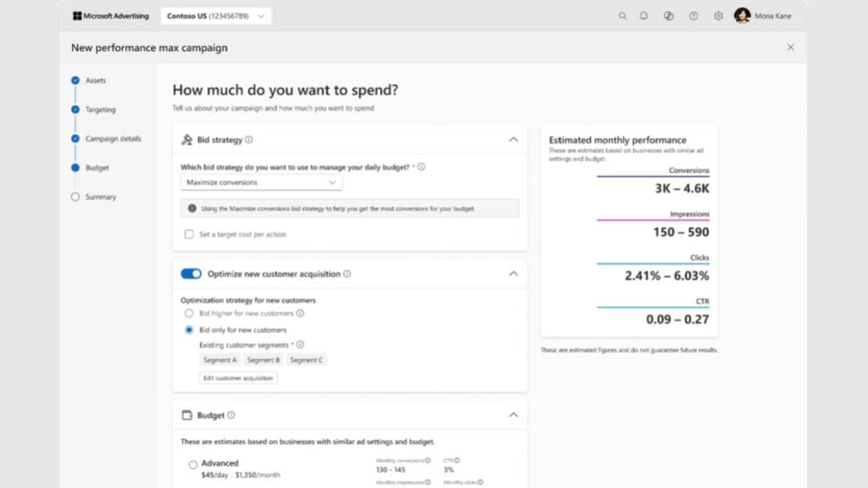Select the Advanced budget radio option

point(192,463)
